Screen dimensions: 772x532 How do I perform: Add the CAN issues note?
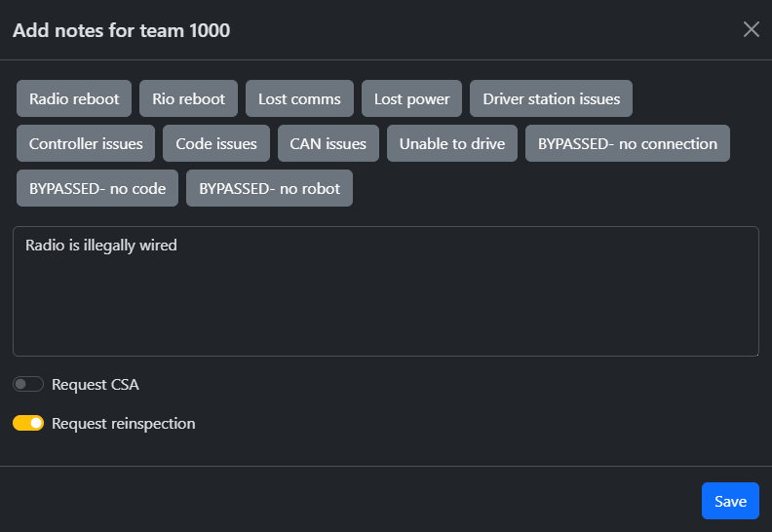[328, 143]
